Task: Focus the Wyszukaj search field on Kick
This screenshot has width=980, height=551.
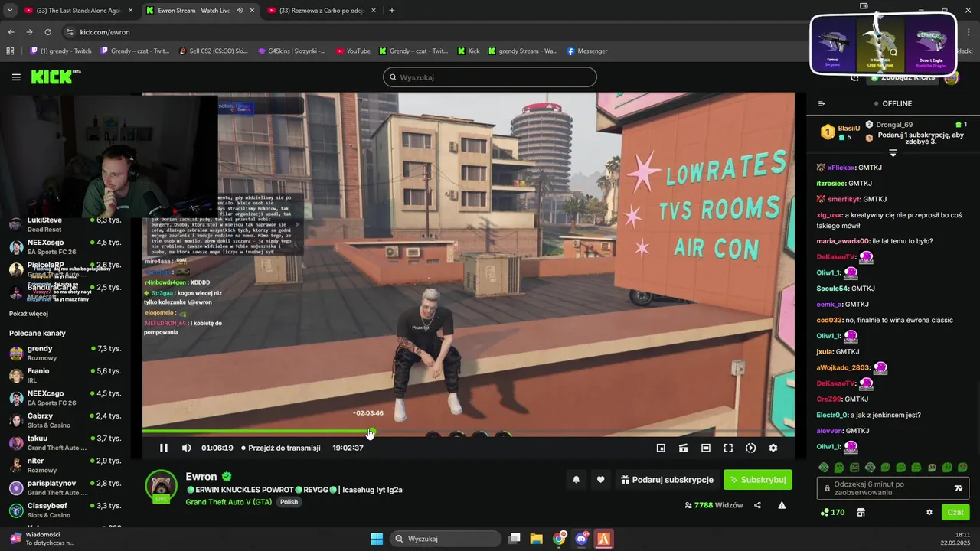Action: click(x=490, y=77)
